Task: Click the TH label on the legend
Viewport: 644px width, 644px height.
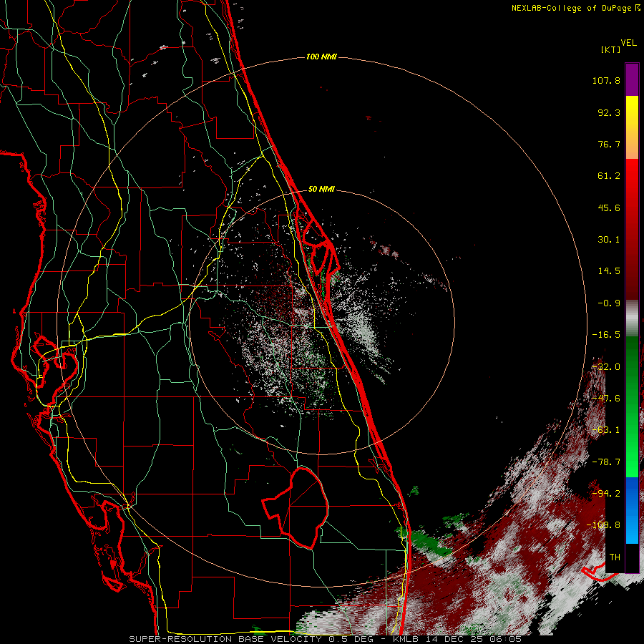Action: pos(615,557)
